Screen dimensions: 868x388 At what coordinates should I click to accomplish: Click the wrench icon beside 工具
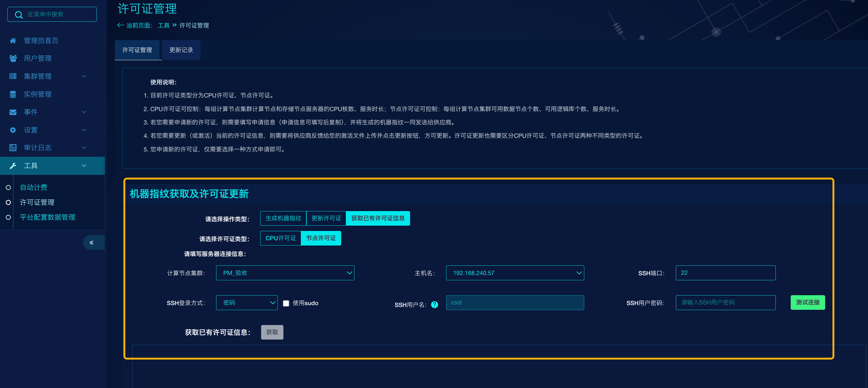coord(13,166)
